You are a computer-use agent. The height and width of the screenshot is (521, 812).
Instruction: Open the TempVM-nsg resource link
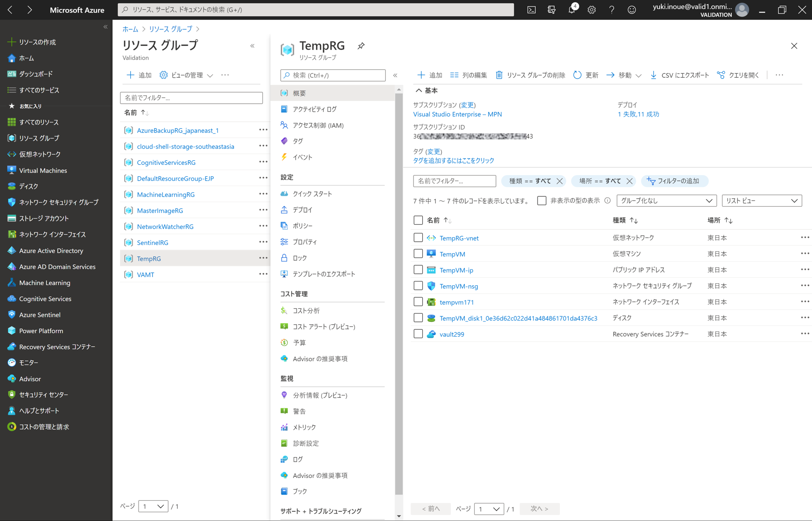click(459, 286)
